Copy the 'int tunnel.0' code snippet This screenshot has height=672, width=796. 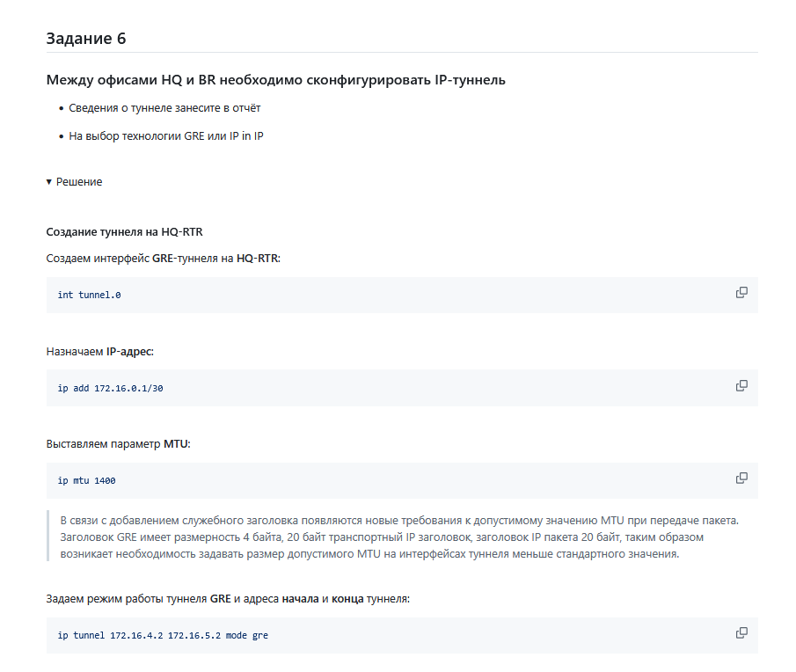tap(741, 292)
